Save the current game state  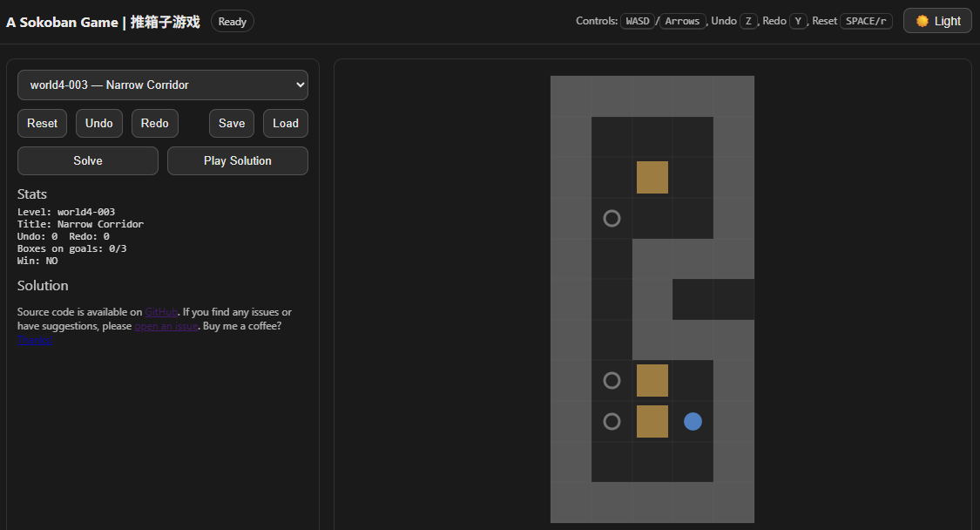[x=232, y=123]
